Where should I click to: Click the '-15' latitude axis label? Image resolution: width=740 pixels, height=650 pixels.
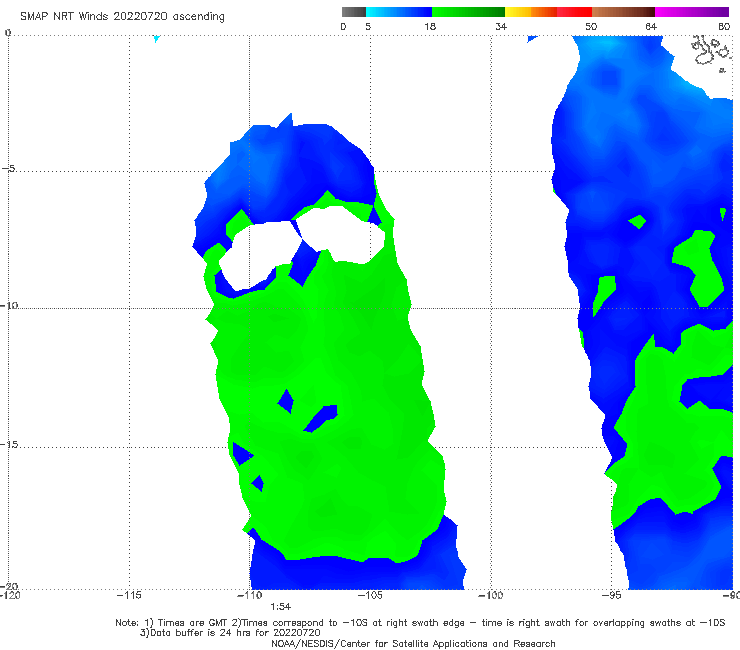(x=9, y=445)
